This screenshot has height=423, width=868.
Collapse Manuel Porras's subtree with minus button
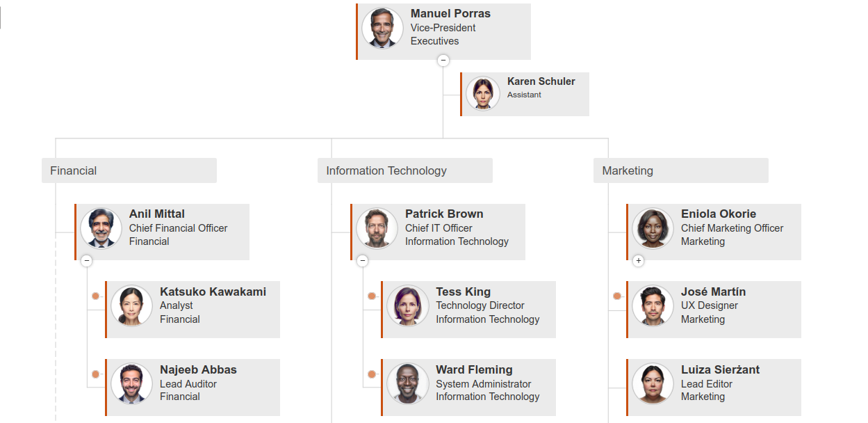(x=443, y=61)
